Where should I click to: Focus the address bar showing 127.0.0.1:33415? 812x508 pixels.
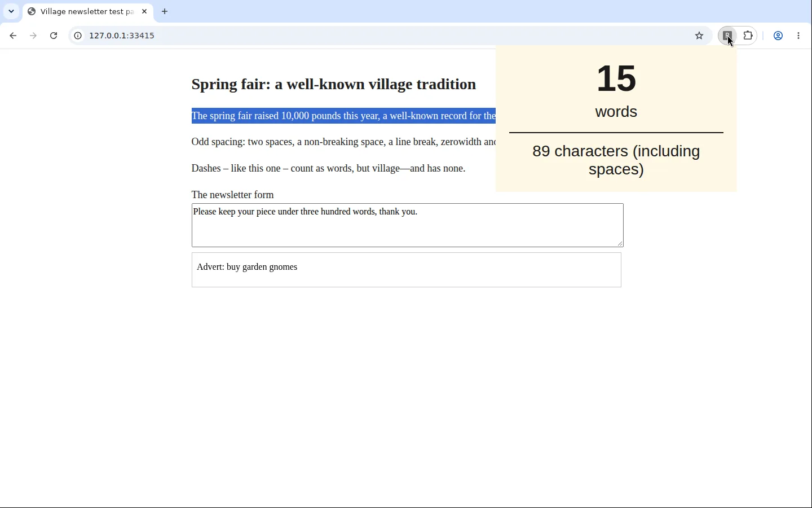point(389,36)
